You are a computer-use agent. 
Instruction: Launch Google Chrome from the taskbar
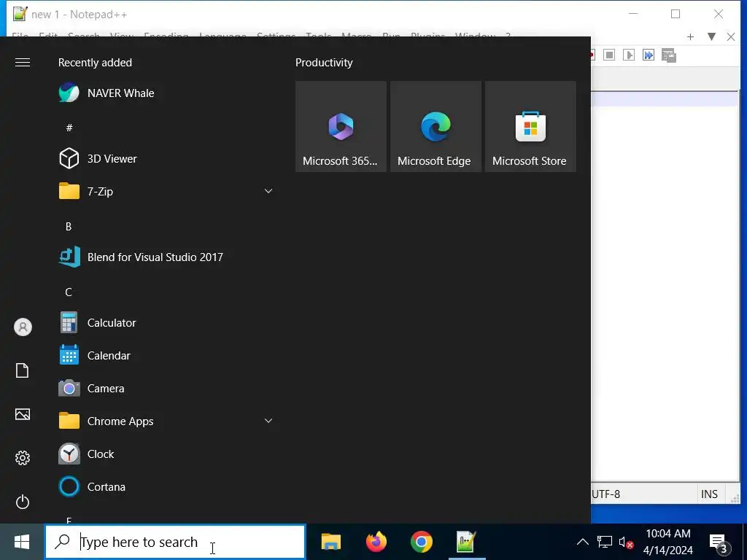point(421,542)
